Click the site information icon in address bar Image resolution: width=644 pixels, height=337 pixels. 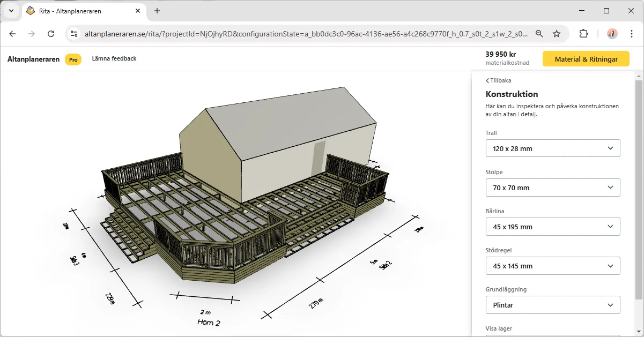pyautogui.click(x=75, y=34)
